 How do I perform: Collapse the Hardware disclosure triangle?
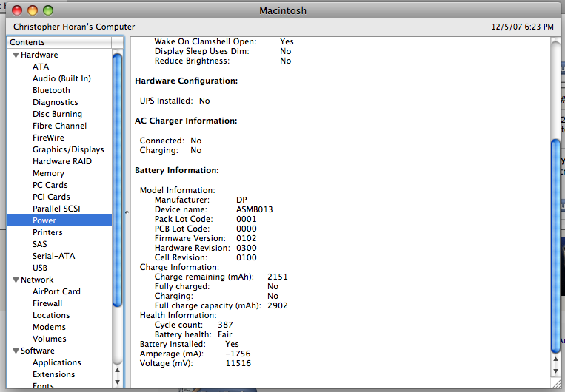[x=16, y=55]
